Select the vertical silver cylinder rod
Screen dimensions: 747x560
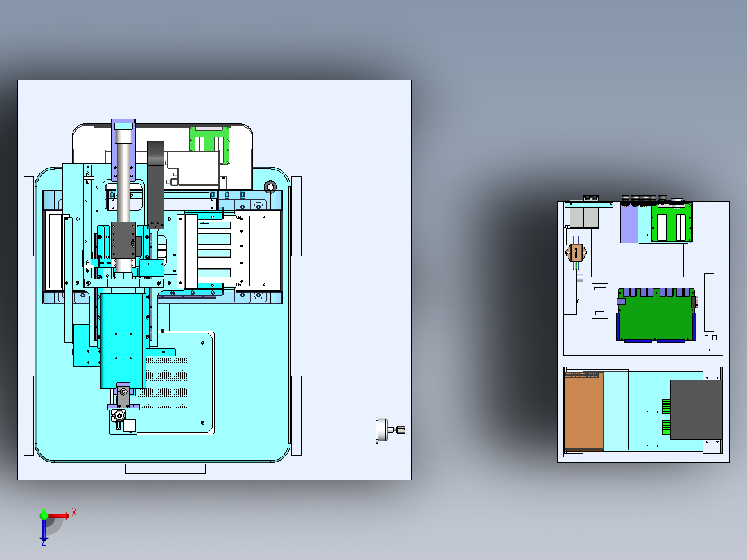pos(123,182)
